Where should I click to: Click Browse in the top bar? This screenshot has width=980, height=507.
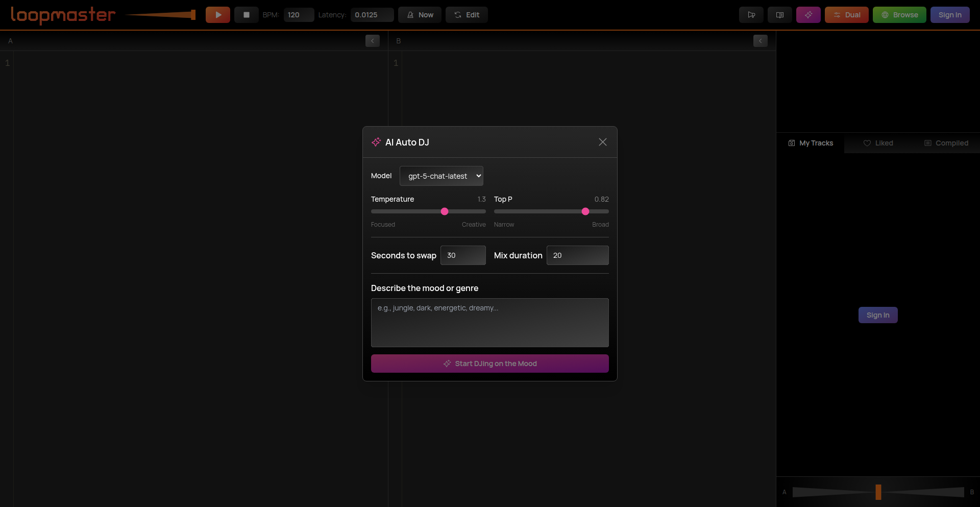pos(899,15)
